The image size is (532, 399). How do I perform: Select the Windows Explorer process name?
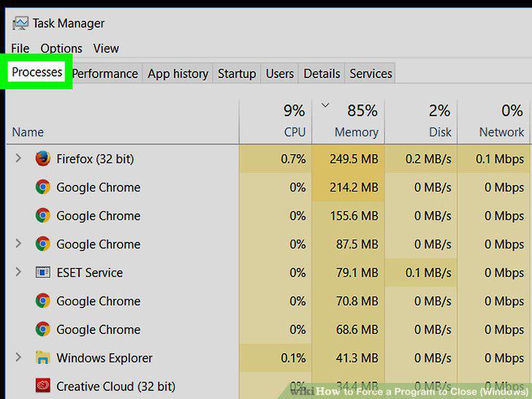point(104,358)
